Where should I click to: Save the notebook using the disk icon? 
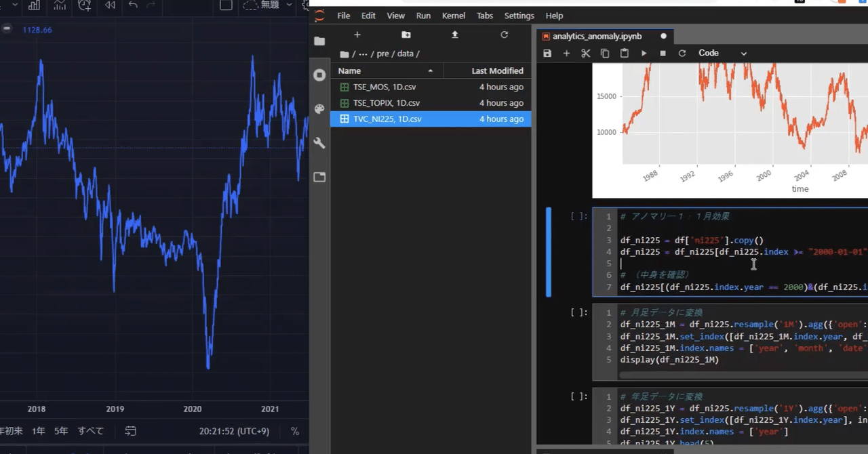pos(547,53)
